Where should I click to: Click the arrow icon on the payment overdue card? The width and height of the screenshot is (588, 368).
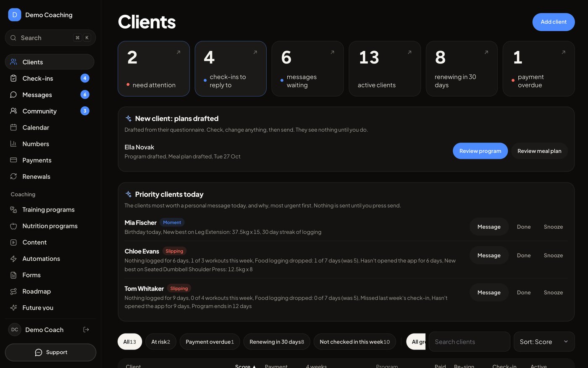pos(564,53)
